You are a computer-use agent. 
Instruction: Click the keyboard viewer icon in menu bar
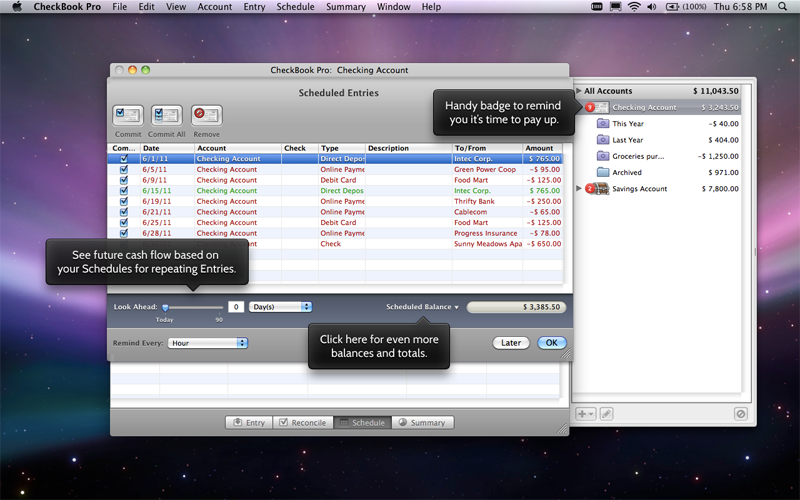click(x=596, y=7)
